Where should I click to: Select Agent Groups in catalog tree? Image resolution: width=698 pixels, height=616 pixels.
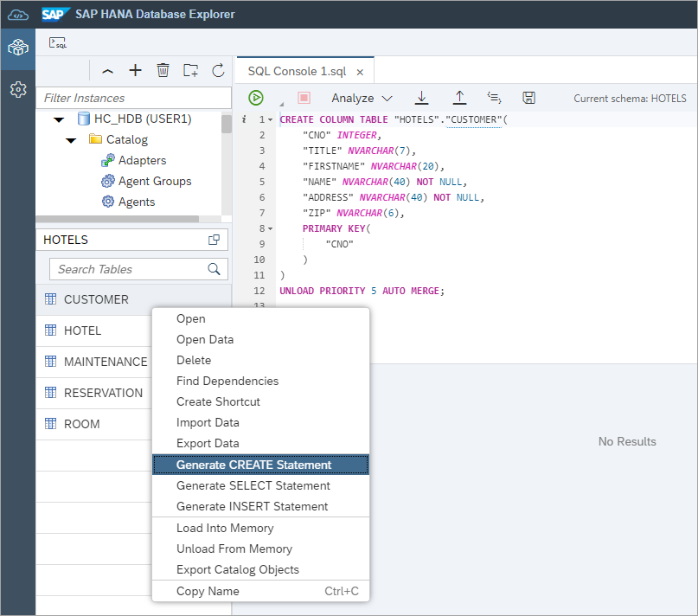155,182
